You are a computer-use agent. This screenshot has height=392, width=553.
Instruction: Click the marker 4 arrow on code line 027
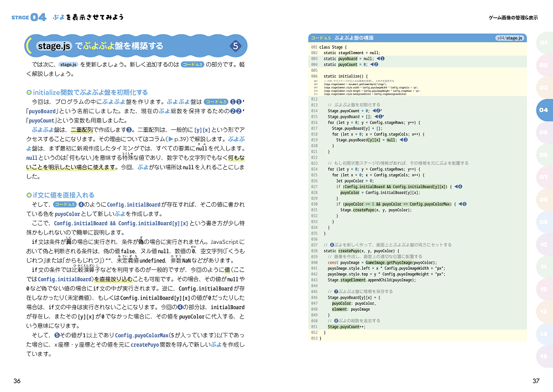point(458,187)
